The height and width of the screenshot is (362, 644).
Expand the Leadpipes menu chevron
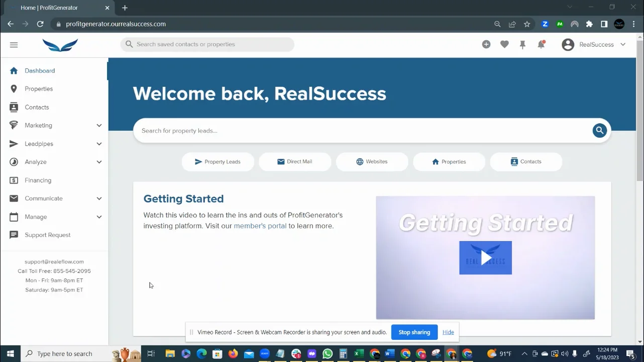tap(99, 144)
